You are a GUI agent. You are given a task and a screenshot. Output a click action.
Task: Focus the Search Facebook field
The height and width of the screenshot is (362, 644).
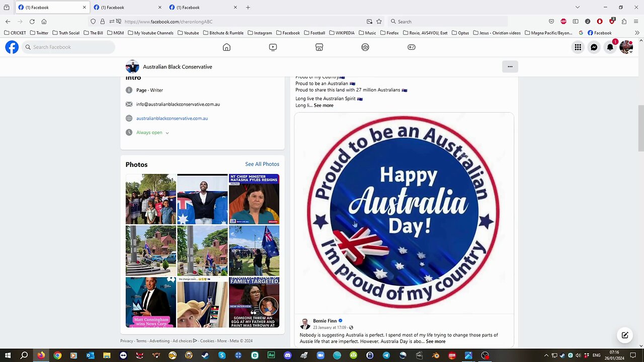coord(68,47)
